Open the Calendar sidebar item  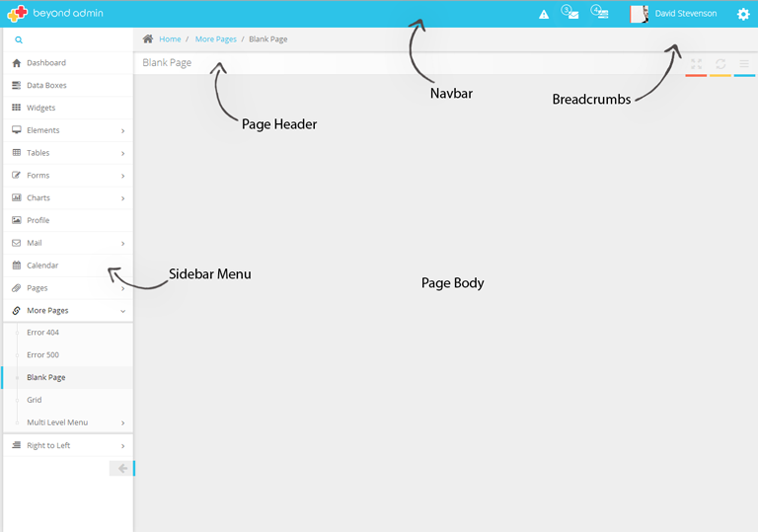pos(68,266)
